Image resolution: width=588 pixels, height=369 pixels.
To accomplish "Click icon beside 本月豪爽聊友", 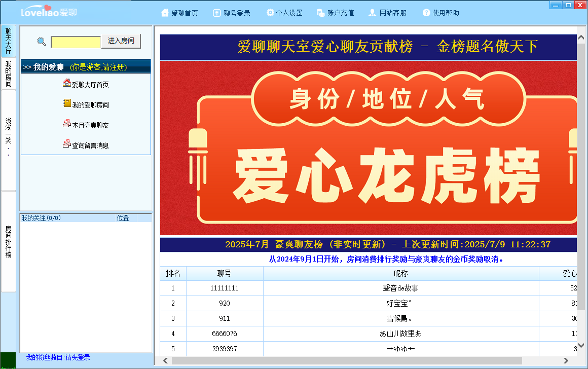I will 67,123.
